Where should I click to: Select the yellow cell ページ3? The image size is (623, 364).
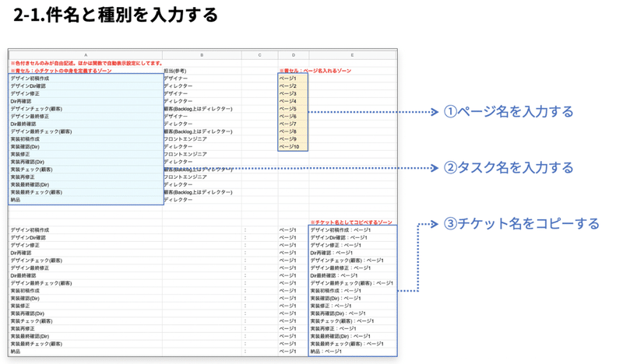pos(293,93)
